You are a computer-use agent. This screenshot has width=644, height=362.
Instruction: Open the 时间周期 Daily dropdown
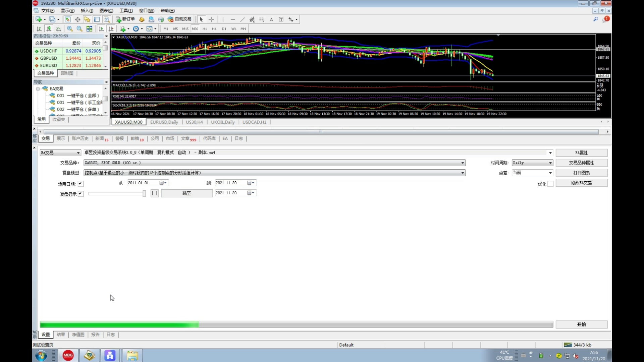[532, 163]
